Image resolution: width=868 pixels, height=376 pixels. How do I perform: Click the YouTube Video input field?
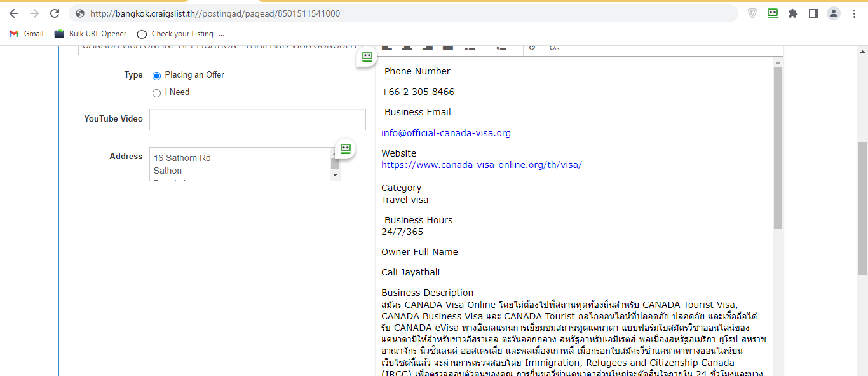257,120
